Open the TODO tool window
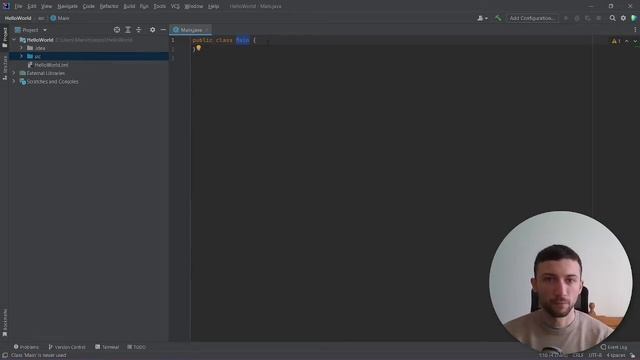This screenshot has width=640, height=360. coord(136,347)
